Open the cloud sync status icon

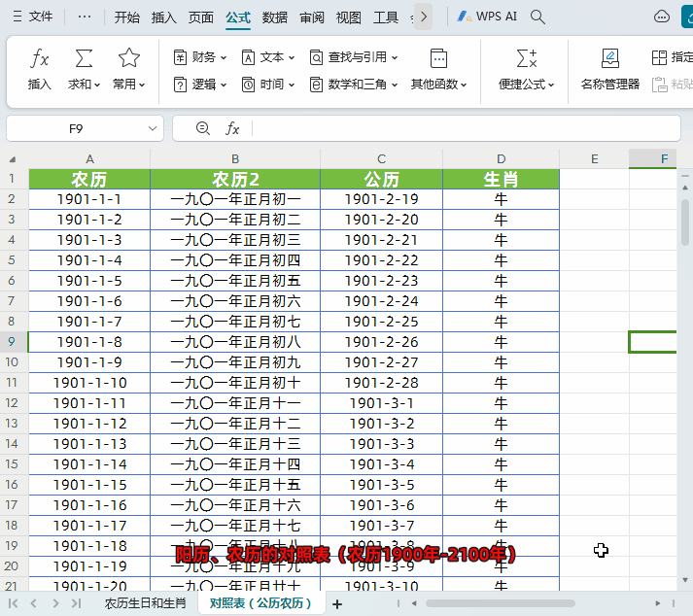click(662, 17)
